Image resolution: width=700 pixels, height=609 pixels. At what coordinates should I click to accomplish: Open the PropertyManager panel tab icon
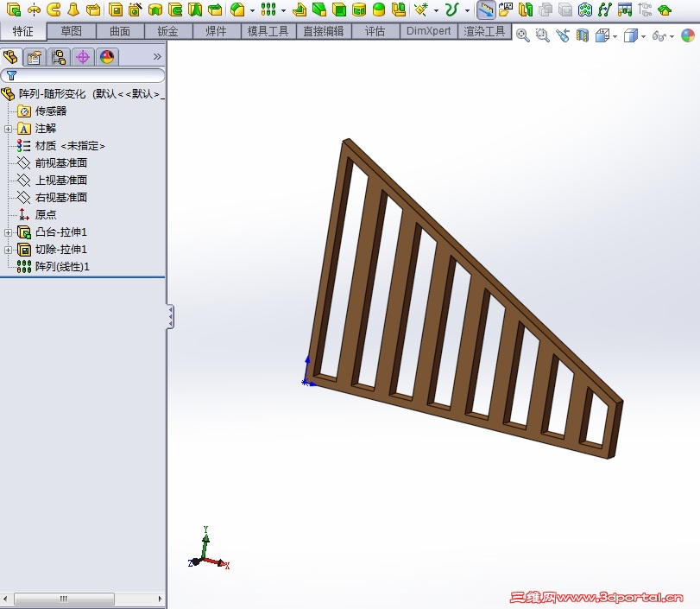point(35,57)
